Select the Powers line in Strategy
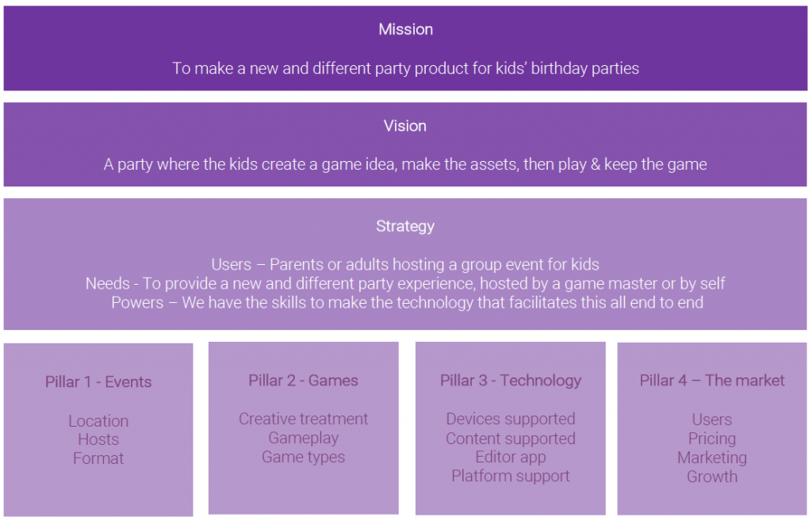The height and width of the screenshot is (521, 812). point(405,302)
